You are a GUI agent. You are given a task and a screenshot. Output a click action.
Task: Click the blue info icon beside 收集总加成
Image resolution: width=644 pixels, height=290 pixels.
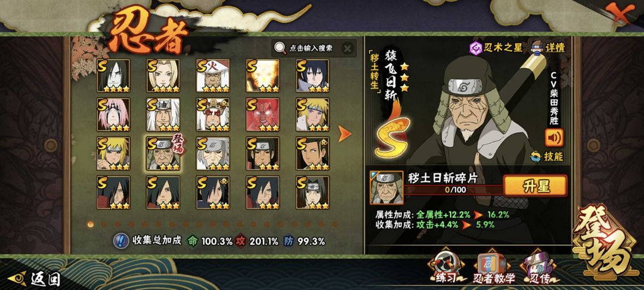click(x=120, y=241)
